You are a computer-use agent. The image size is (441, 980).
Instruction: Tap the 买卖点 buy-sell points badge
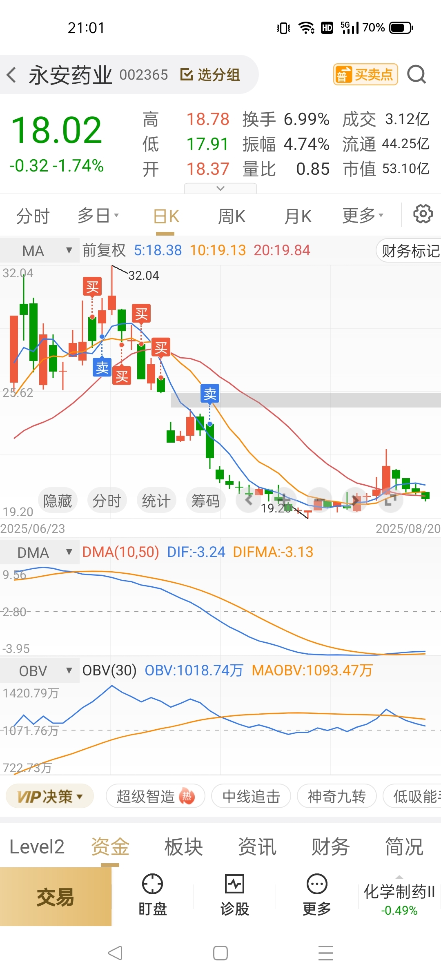click(365, 74)
